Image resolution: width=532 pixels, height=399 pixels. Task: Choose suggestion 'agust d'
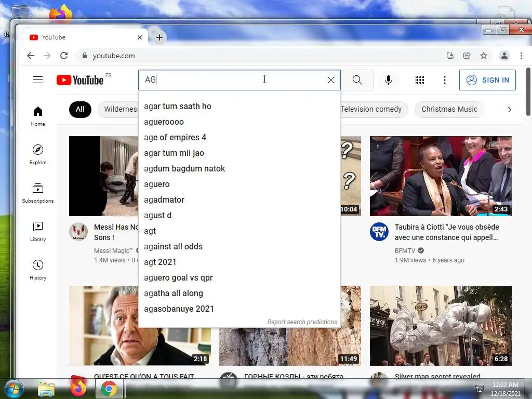point(239,216)
